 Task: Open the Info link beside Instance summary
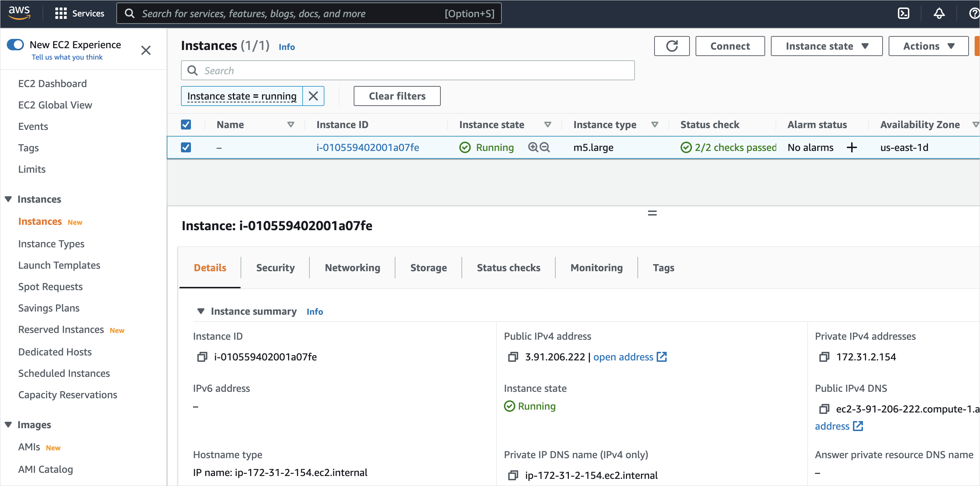coord(315,312)
